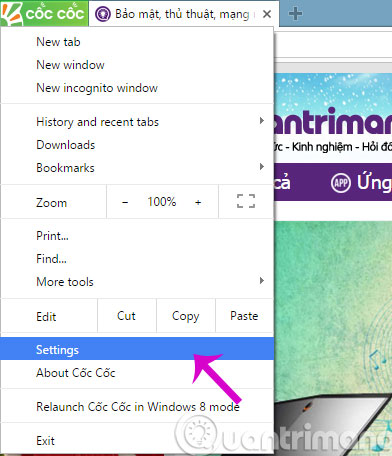Increase zoom with the plus button
This screenshot has width=392, height=456.
tap(198, 202)
